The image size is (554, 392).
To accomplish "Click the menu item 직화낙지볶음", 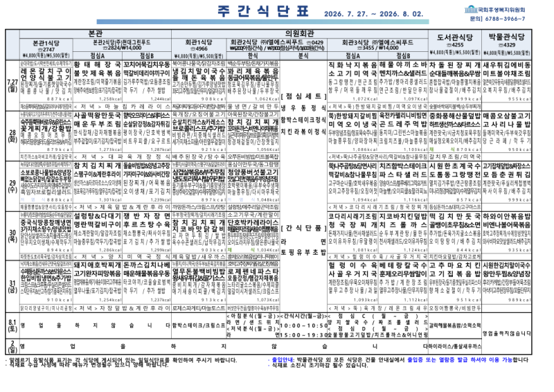I will click(352, 65).
